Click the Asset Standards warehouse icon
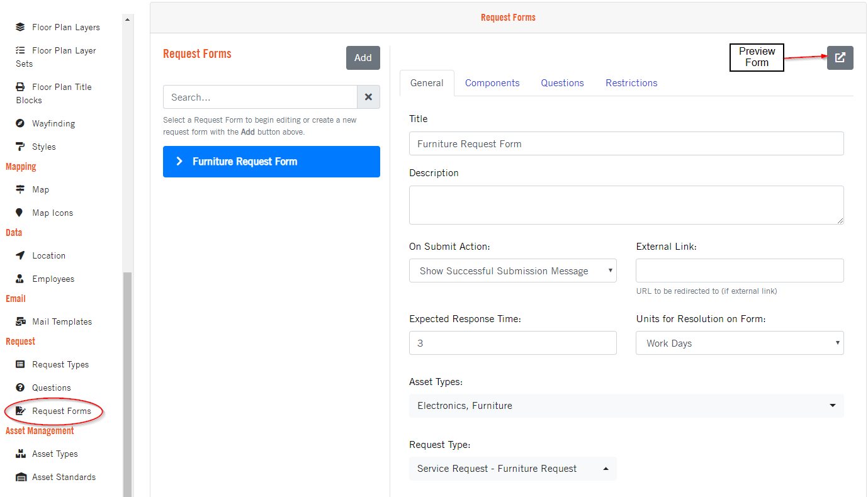 click(x=21, y=477)
